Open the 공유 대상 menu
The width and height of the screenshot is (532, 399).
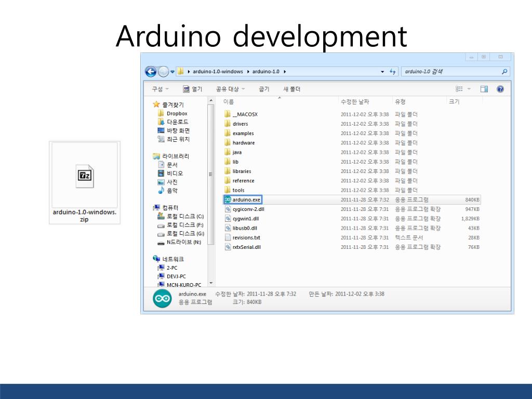pos(230,89)
